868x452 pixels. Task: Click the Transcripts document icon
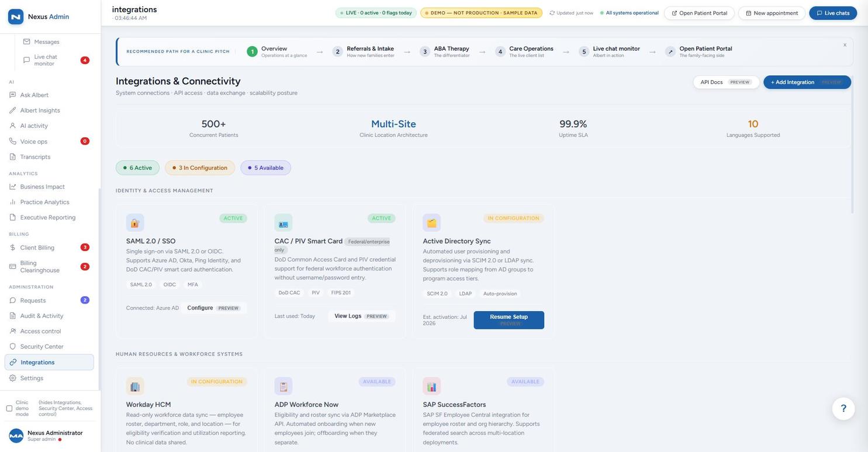[13, 157]
